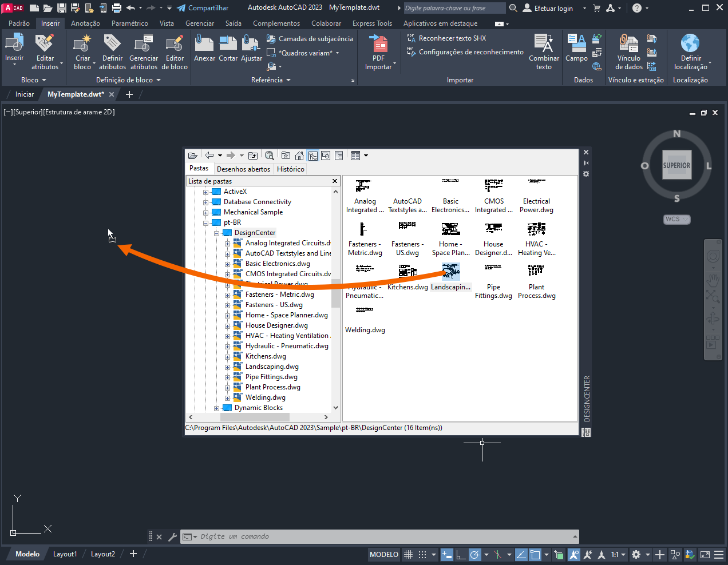
Task: Click the command line input
Action: pos(379,536)
